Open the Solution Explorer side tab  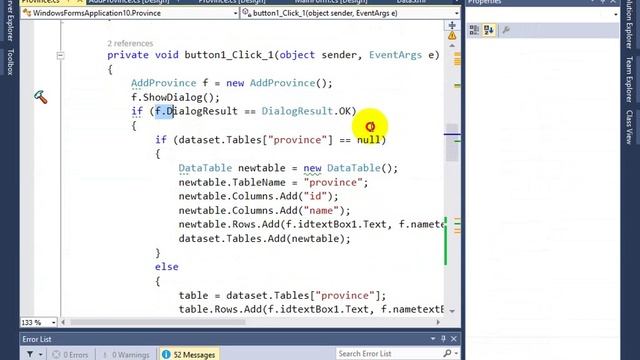click(629, 24)
